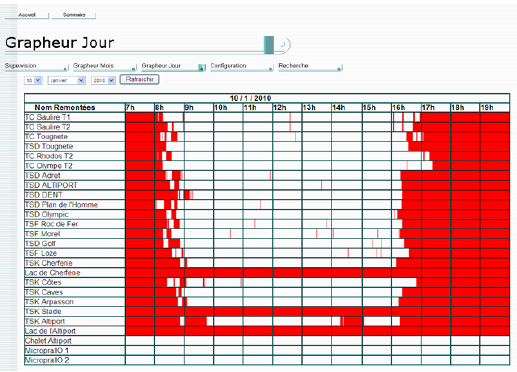
Task: Click the Accueil button
Action: click(x=27, y=15)
